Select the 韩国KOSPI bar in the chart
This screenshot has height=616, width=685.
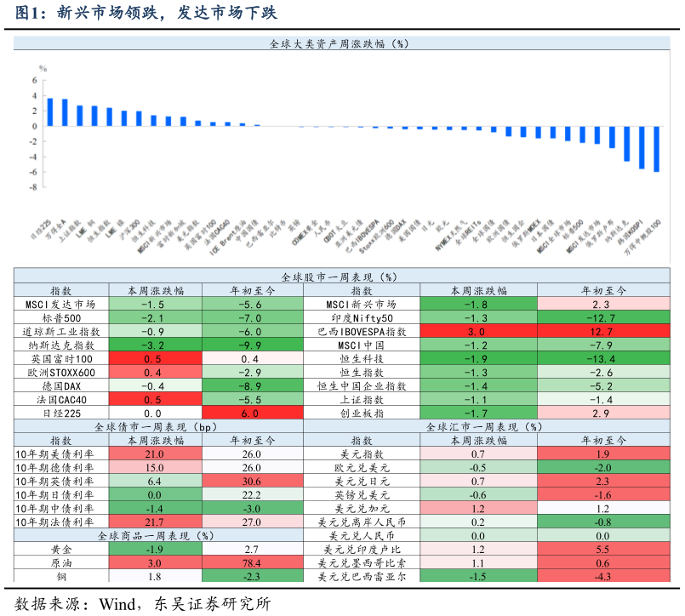642,147
